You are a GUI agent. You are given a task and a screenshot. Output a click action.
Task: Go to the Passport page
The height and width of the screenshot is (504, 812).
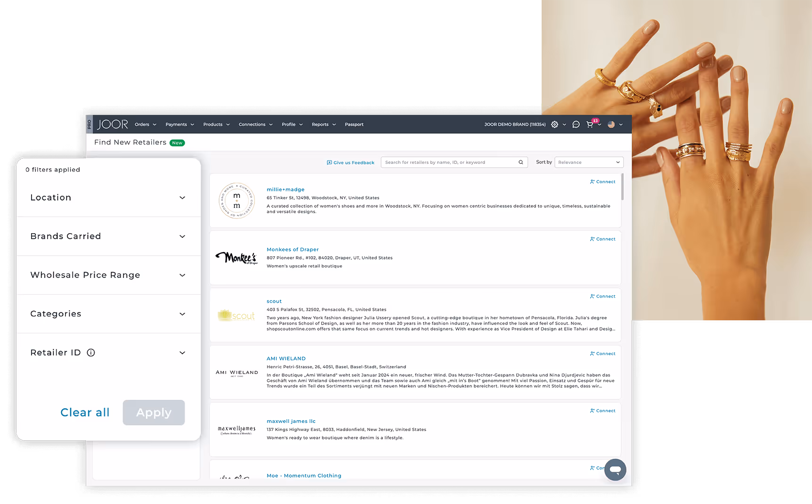354,124
